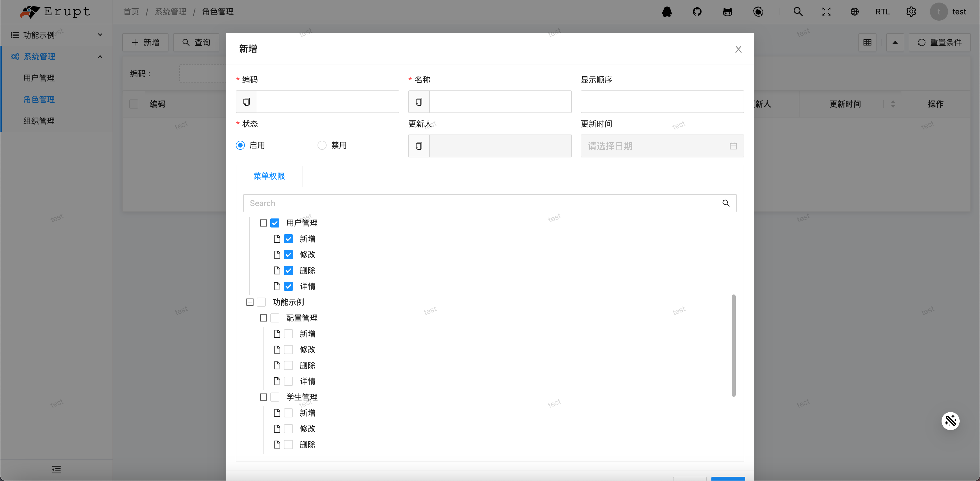980x481 pixels.
Task: Click the menu tree search magnifier
Action: tap(726, 203)
